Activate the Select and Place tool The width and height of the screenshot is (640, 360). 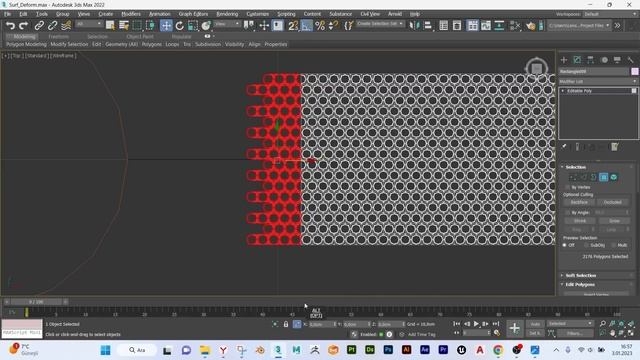click(x=206, y=26)
